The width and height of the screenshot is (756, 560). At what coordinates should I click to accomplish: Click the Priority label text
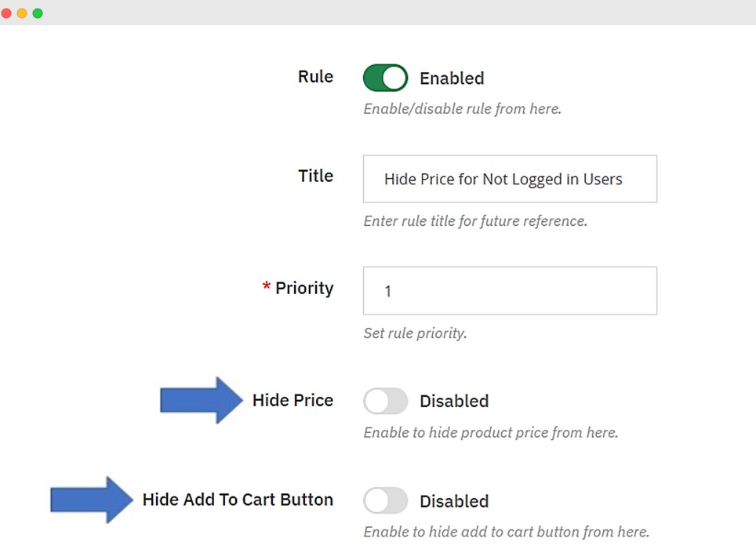point(304,288)
